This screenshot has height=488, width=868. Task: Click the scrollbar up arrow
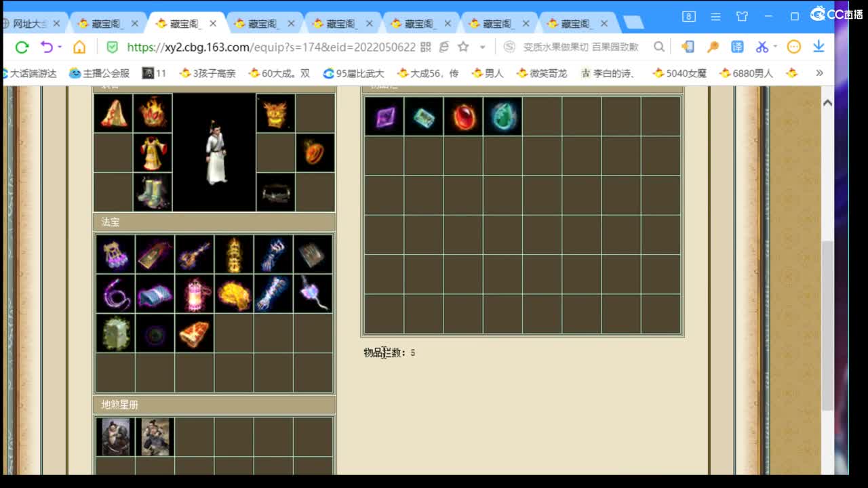tap(827, 102)
